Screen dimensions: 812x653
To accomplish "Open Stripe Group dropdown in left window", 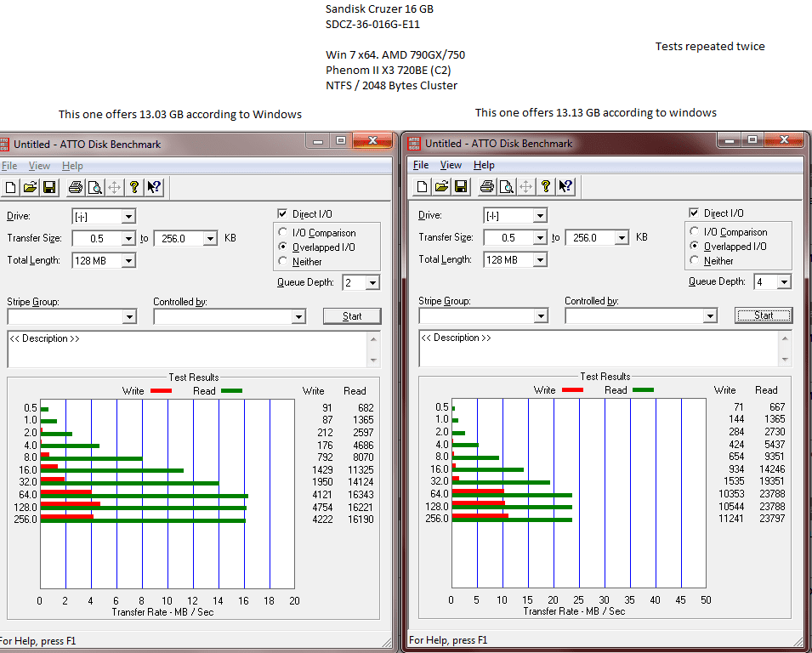I will 129,316.
